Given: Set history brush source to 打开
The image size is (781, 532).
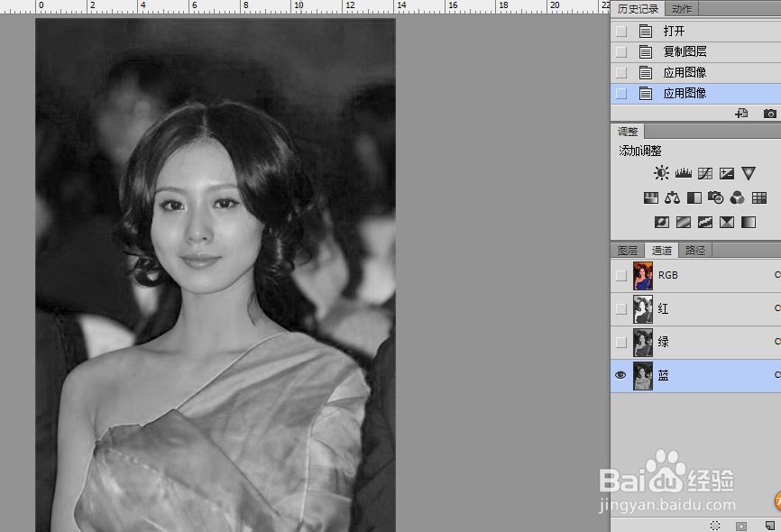Looking at the screenshot, I should click(x=621, y=32).
